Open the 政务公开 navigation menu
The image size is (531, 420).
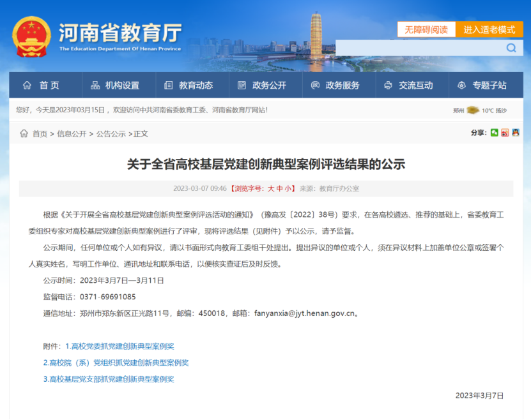click(x=262, y=86)
